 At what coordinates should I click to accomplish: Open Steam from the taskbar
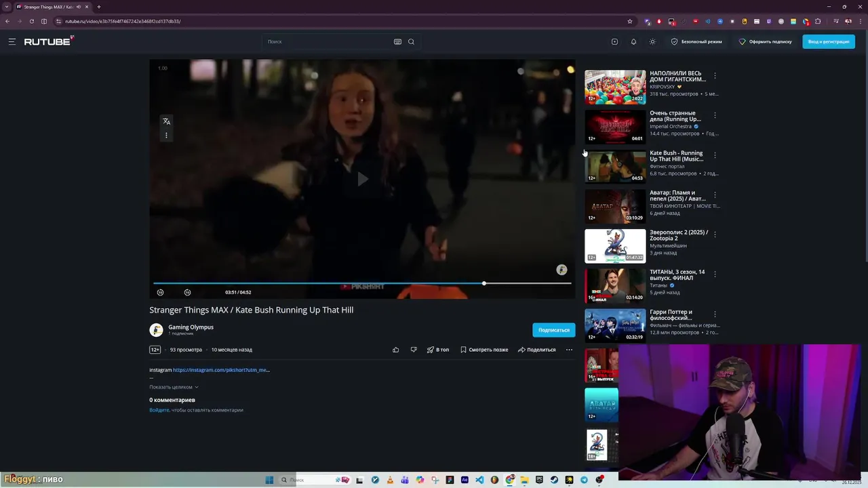click(554, 480)
